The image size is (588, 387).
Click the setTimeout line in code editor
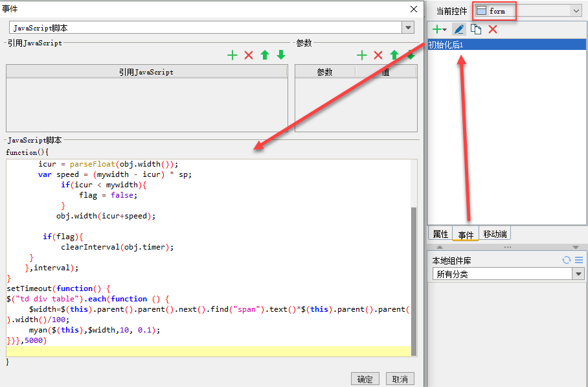click(x=58, y=288)
